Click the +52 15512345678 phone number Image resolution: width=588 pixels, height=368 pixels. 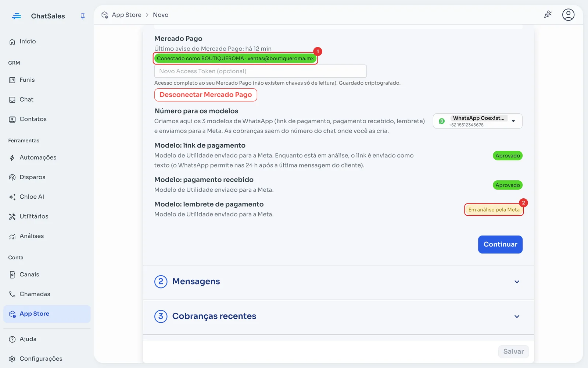tap(466, 125)
